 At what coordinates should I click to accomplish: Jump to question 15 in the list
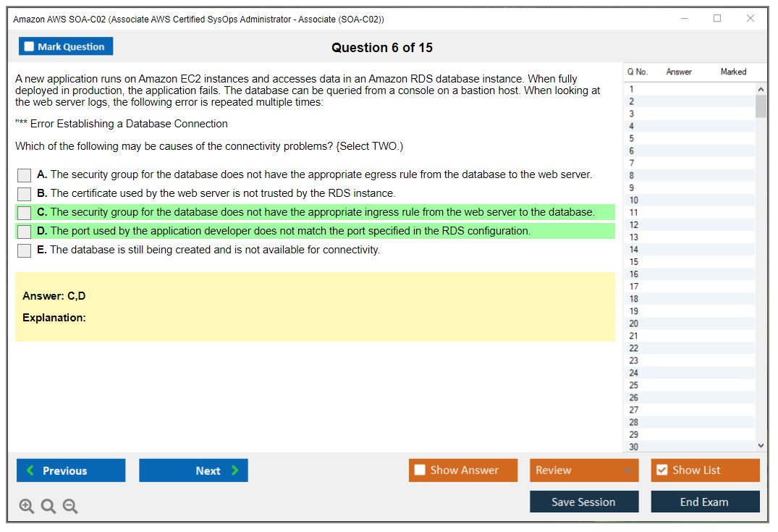pos(634,261)
